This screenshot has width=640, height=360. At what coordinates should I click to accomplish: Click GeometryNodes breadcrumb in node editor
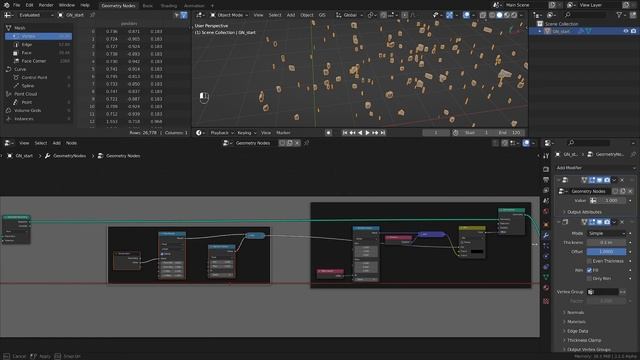[x=69, y=156]
